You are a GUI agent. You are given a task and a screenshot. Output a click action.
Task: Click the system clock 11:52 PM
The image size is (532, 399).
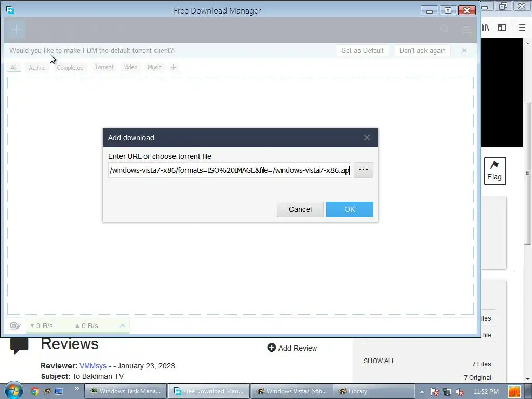coord(486,392)
